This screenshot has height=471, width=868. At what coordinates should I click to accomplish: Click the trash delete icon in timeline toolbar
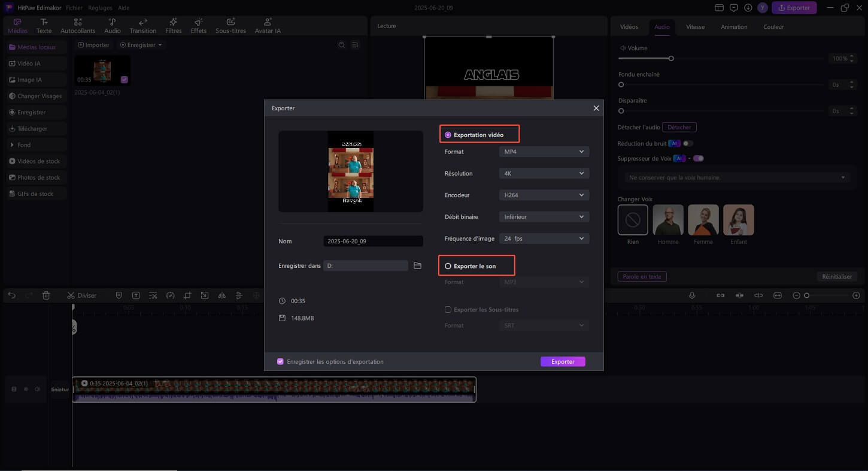coord(46,295)
